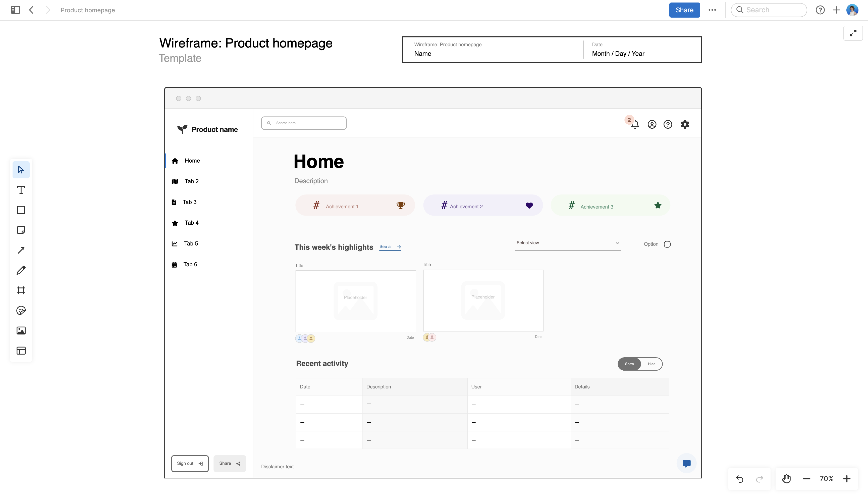This screenshot has height=500, width=868.
Task: Open the account menu via the profile avatar
Action: click(x=853, y=10)
